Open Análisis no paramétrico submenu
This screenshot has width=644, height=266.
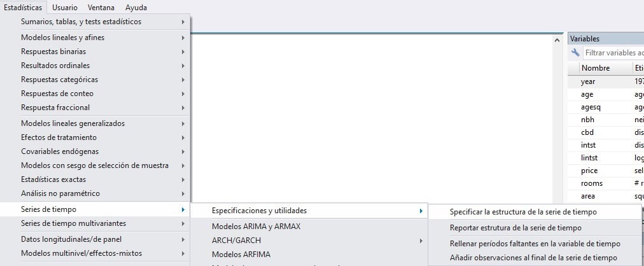pyautogui.click(x=60, y=193)
